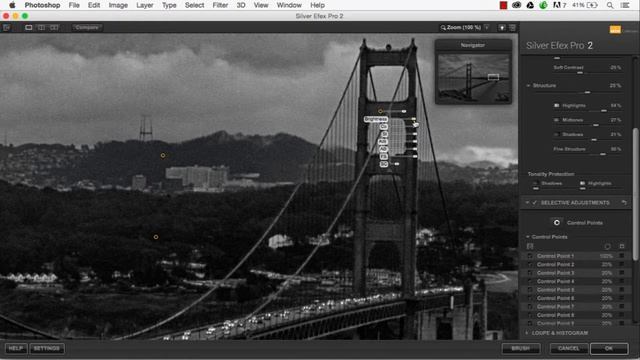Open the Filter menu
The image size is (640, 360).
[220, 5]
